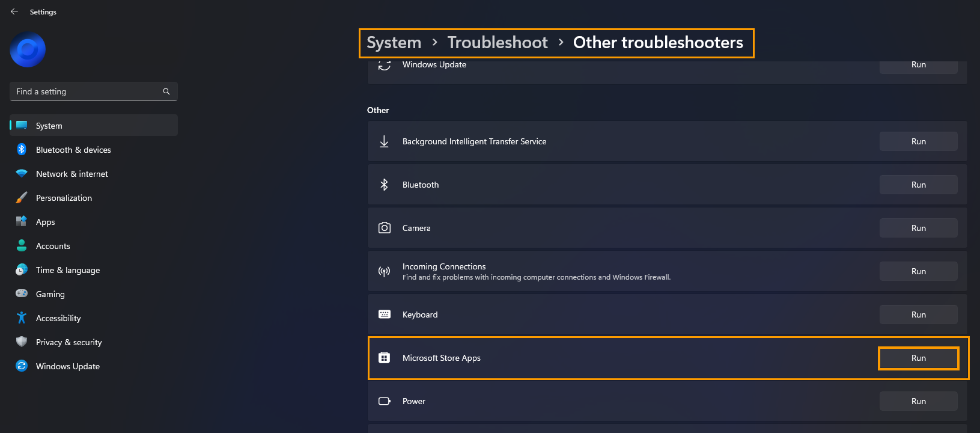Screen dimensions: 980x433
Task: Click Troubleshoot in the breadcrumb
Action: (498, 43)
